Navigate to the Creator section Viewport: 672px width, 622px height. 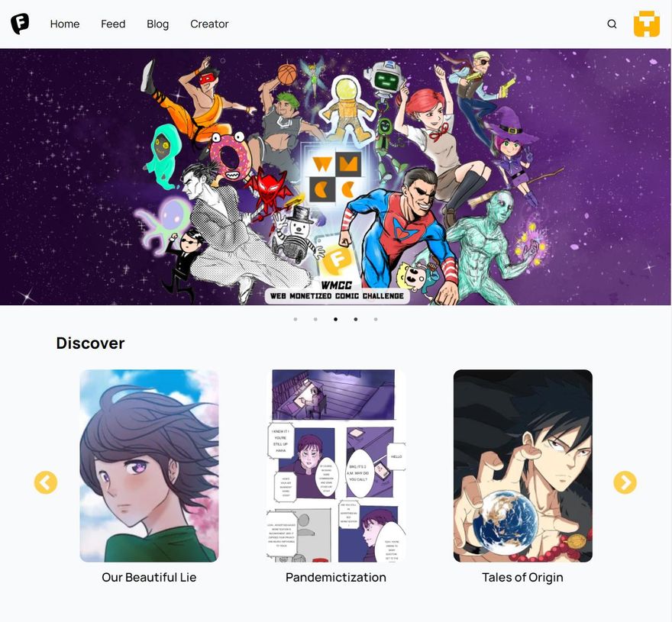209,24
